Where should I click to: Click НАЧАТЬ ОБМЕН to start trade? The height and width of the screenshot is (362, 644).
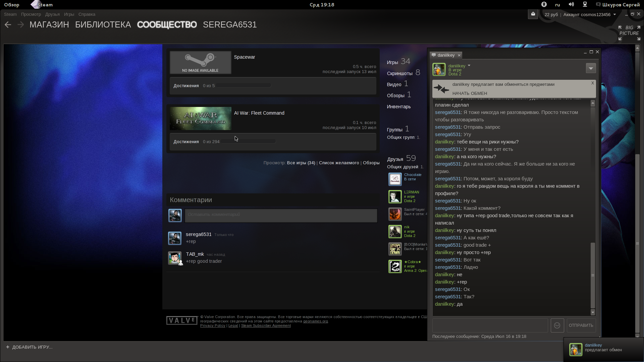click(470, 94)
